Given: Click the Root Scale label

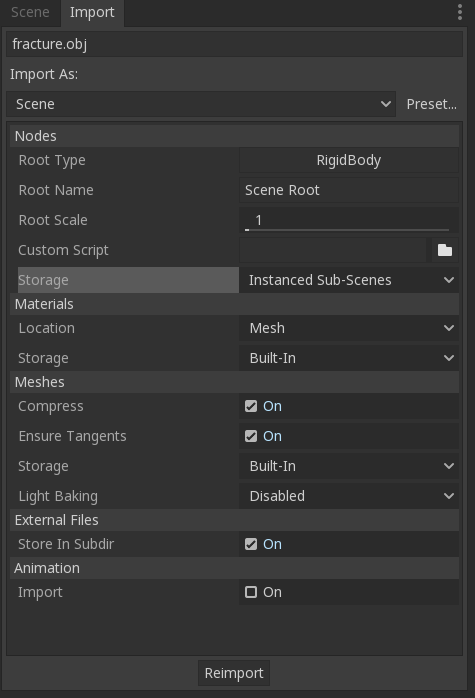Looking at the screenshot, I should coord(53,220).
